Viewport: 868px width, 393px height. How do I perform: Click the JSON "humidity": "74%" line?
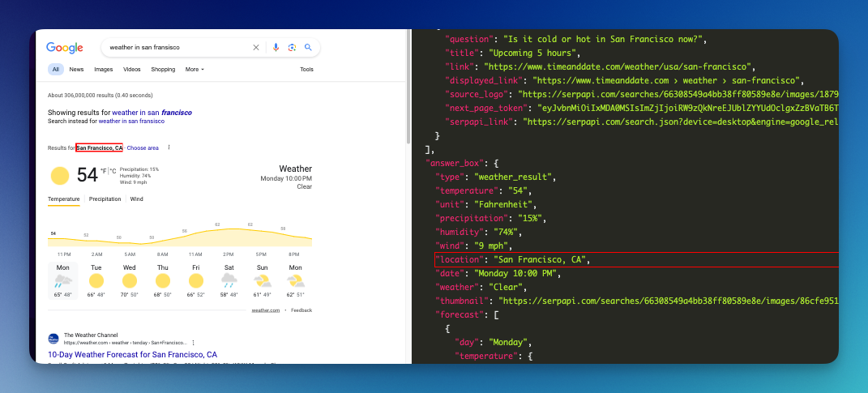[481, 232]
